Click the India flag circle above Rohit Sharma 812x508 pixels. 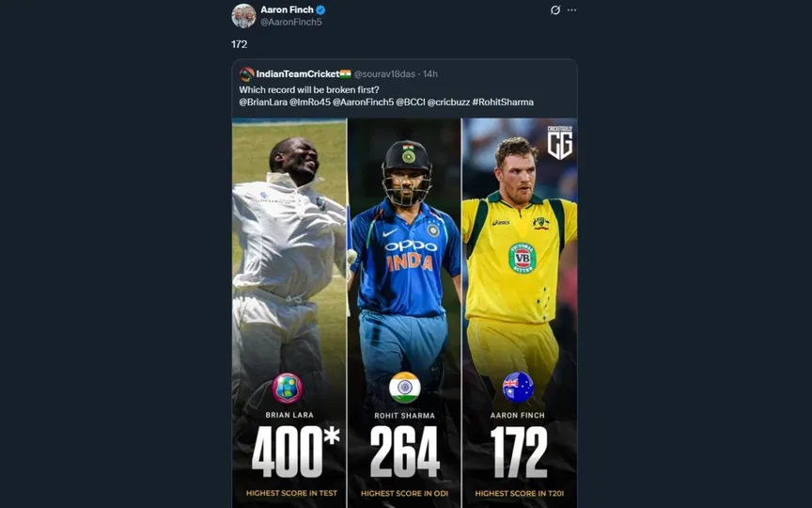click(x=404, y=388)
